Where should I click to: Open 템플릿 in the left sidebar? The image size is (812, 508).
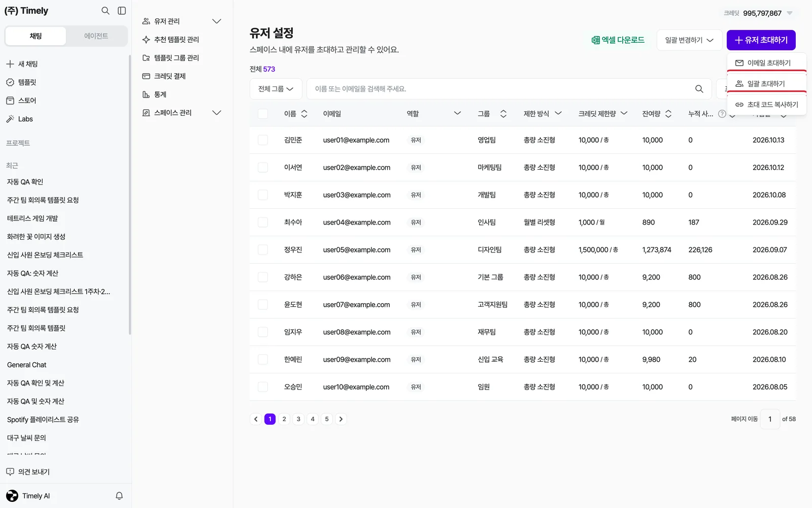[x=21, y=82]
